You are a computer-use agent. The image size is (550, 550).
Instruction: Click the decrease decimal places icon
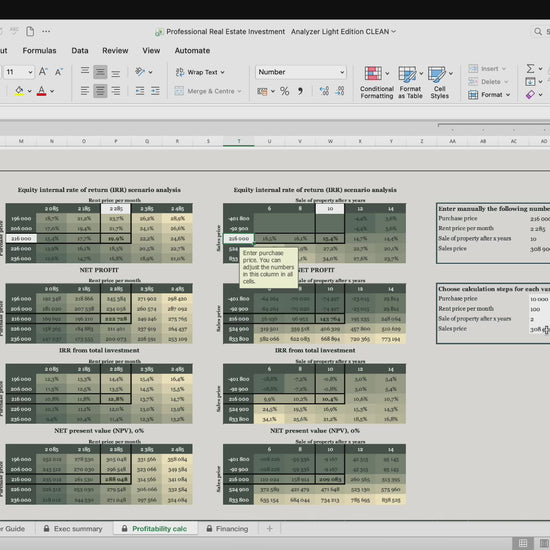(x=340, y=91)
